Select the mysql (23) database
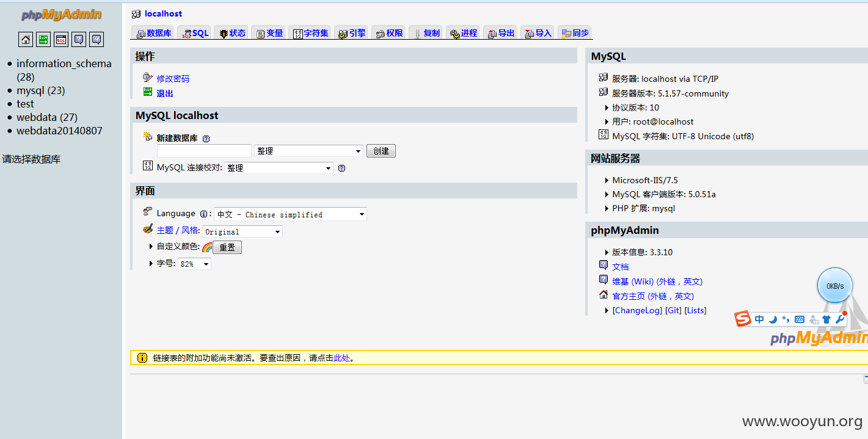Image resolution: width=868 pixels, height=439 pixels. pyautogui.click(x=40, y=90)
